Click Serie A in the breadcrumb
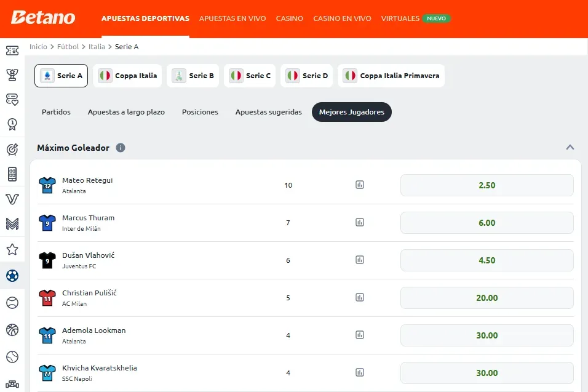 [x=127, y=47]
